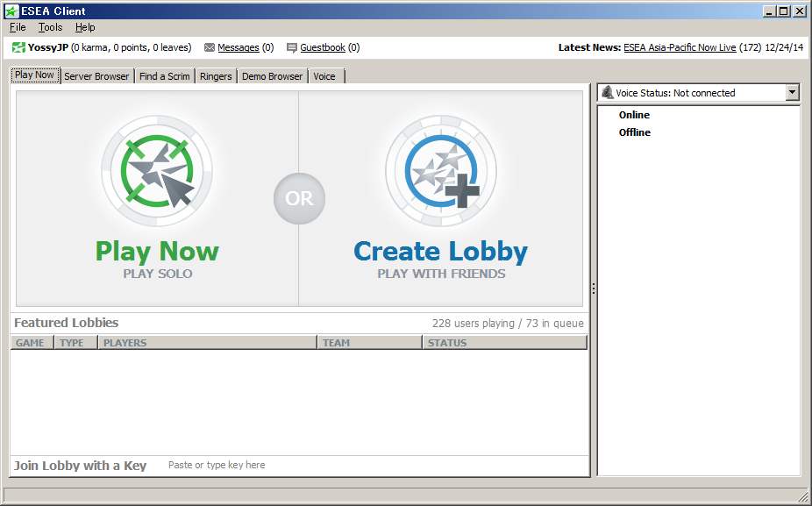Image resolution: width=812 pixels, height=506 pixels.
Task: Switch to the Server Browser tab
Action: [96, 76]
